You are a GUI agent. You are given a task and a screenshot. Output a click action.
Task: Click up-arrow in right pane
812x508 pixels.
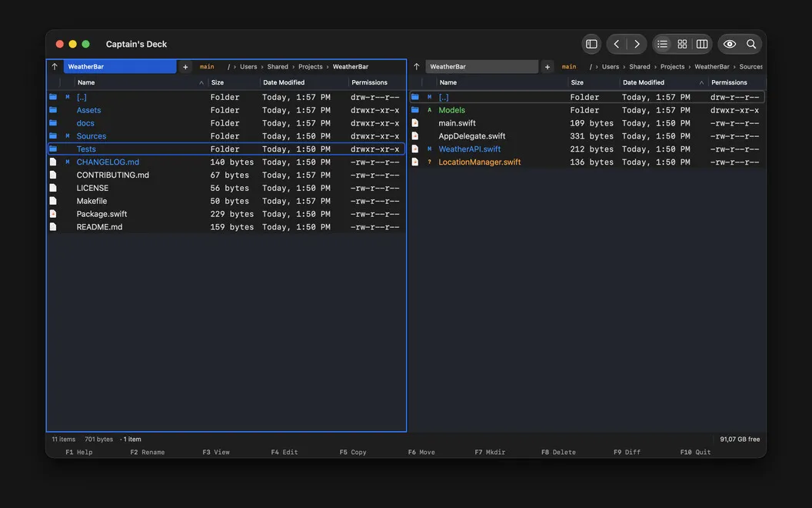click(x=416, y=66)
